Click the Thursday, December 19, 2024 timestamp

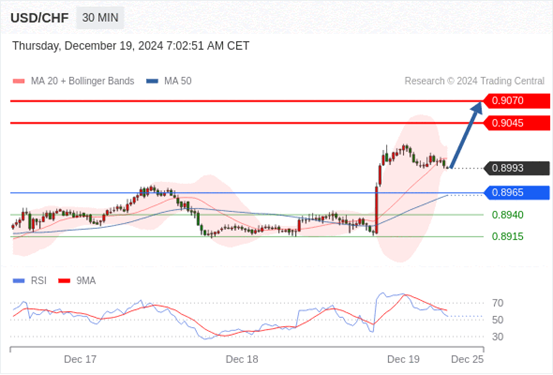131,46
